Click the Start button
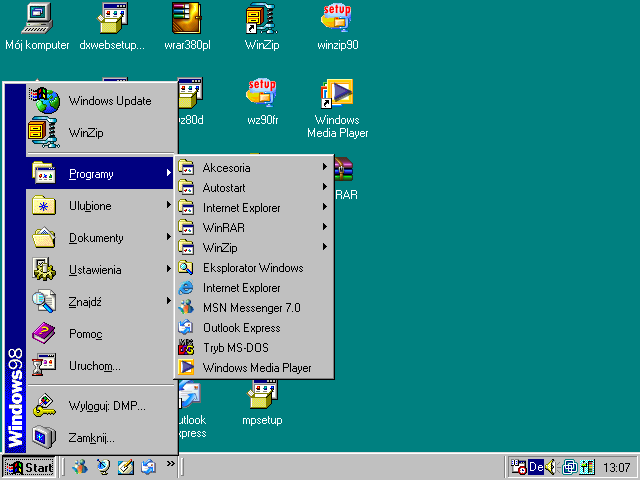640x480 pixels. [29, 467]
